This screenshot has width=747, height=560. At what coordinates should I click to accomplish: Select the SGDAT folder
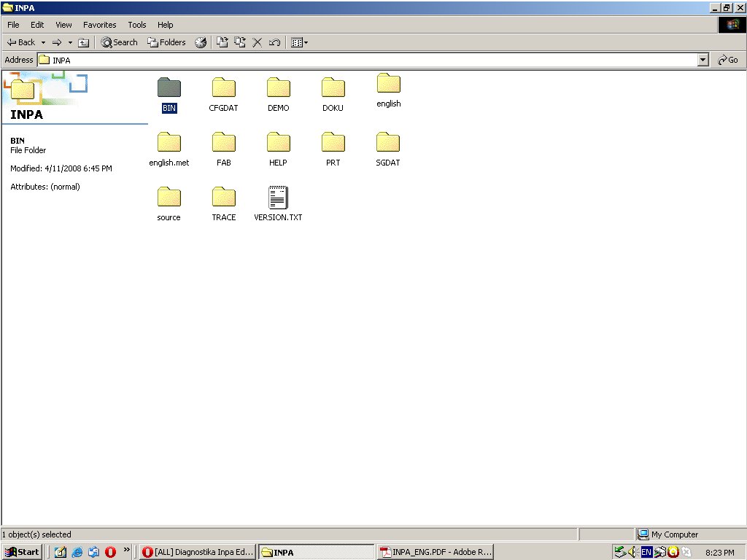(388, 143)
